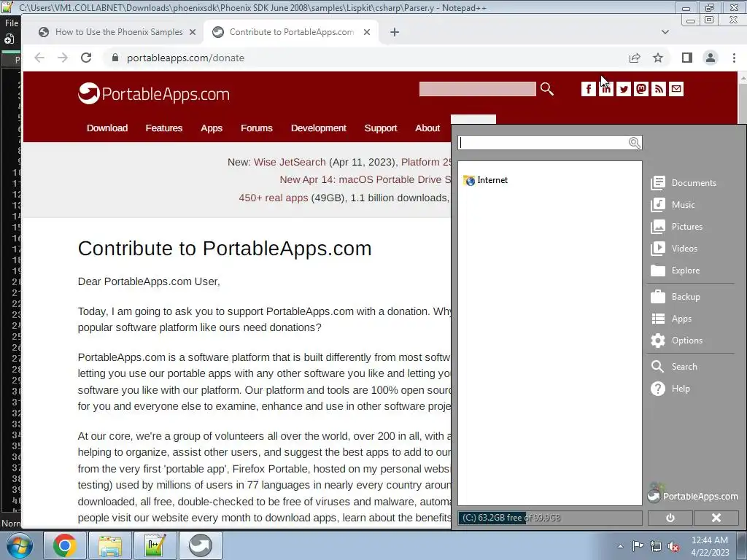Open PortableApps Facebook page icon
The height and width of the screenshot is (560, 747).
(589, 89)
